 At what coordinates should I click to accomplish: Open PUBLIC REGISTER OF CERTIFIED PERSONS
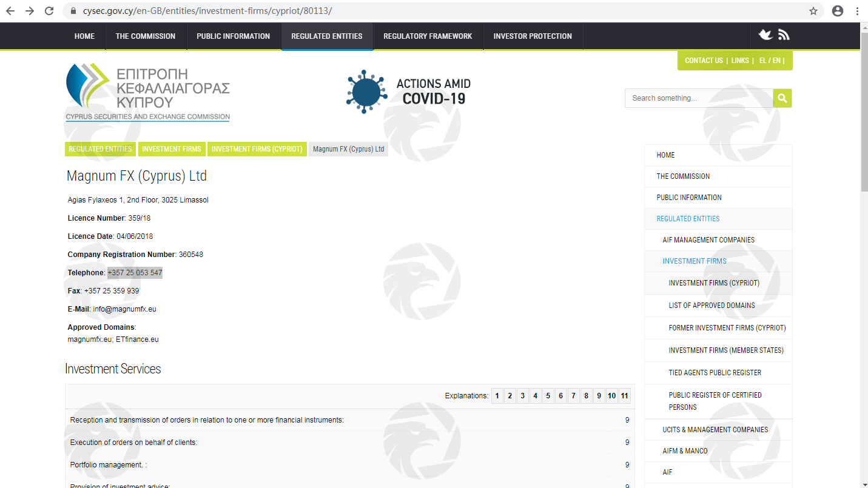click(718, 401)
